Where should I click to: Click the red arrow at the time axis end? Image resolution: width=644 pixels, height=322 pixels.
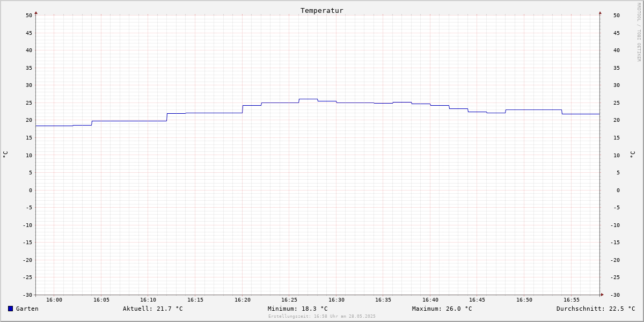tap(602, 295)
